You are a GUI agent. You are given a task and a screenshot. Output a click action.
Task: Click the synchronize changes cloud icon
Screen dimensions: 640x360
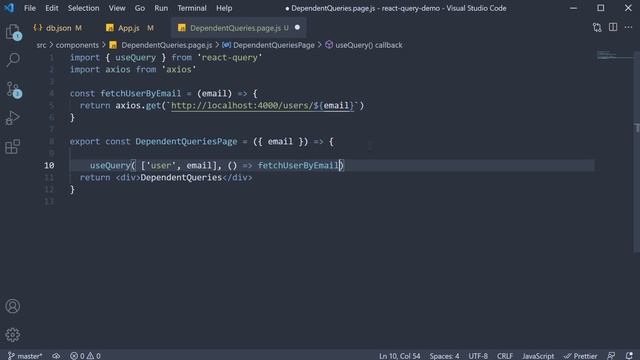[56, 356]
